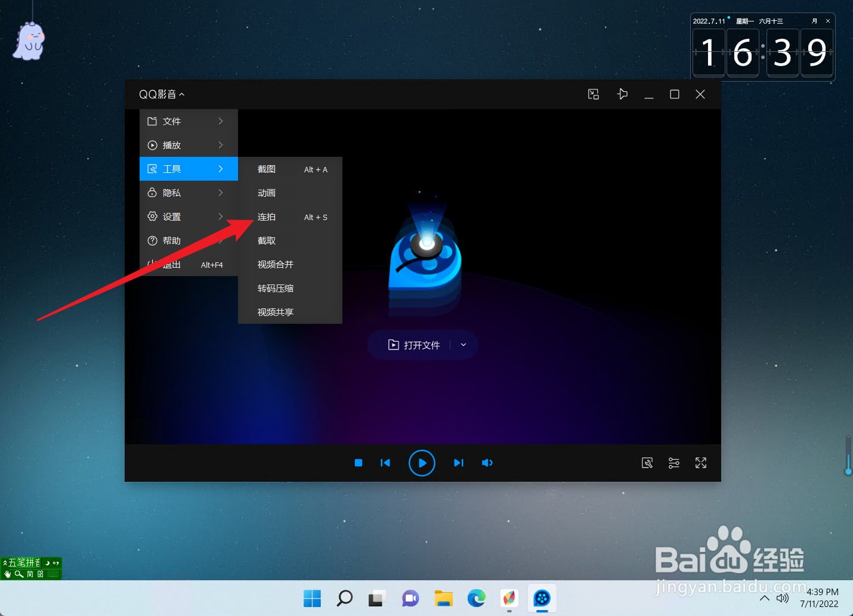Launch Microsoft Edge from taskbar
This screenshot has width=853, height=616.
[x=476, y=598]
